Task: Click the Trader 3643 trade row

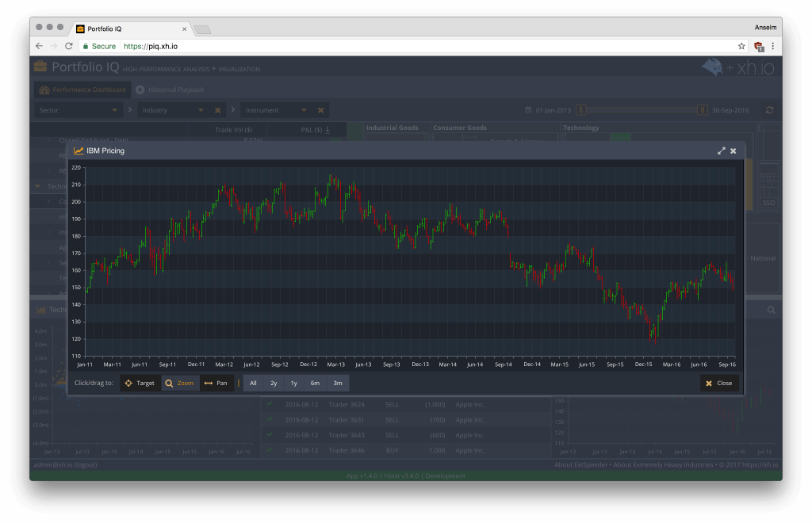Action: 406,435
